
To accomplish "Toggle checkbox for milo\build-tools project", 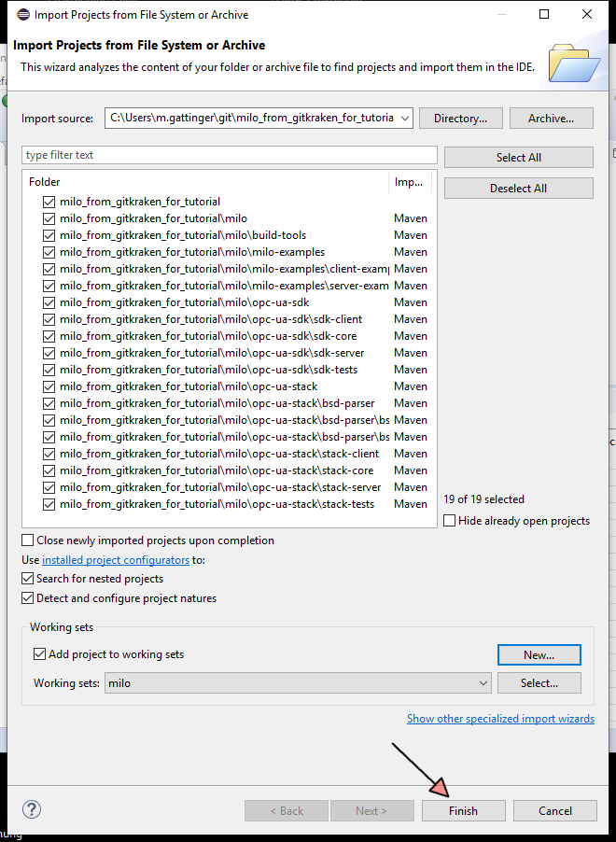I will coord(49,235).
